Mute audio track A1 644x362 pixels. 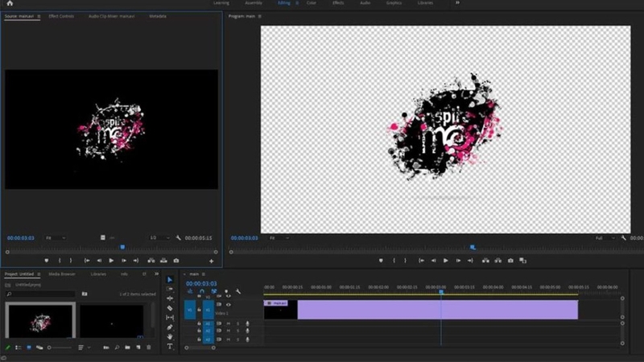pos(229,323)
